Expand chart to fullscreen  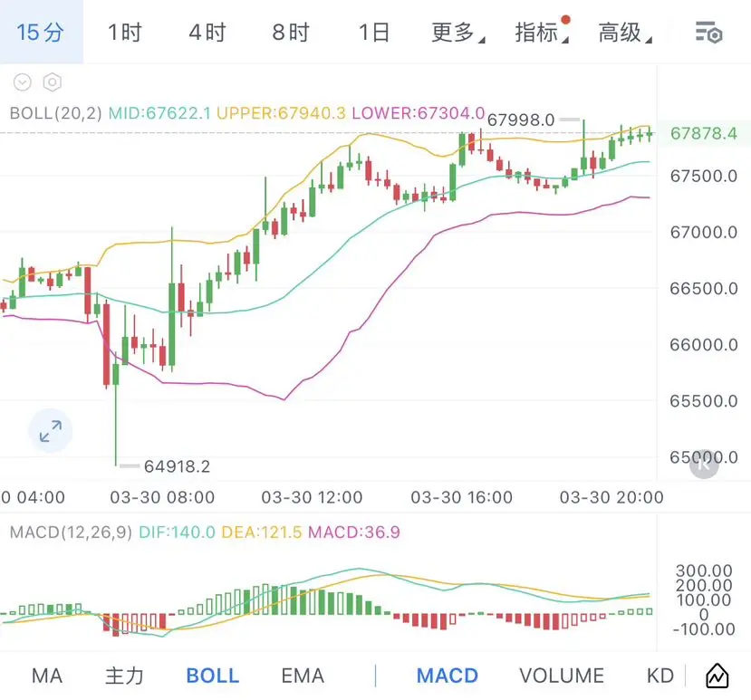coord(50,431)
